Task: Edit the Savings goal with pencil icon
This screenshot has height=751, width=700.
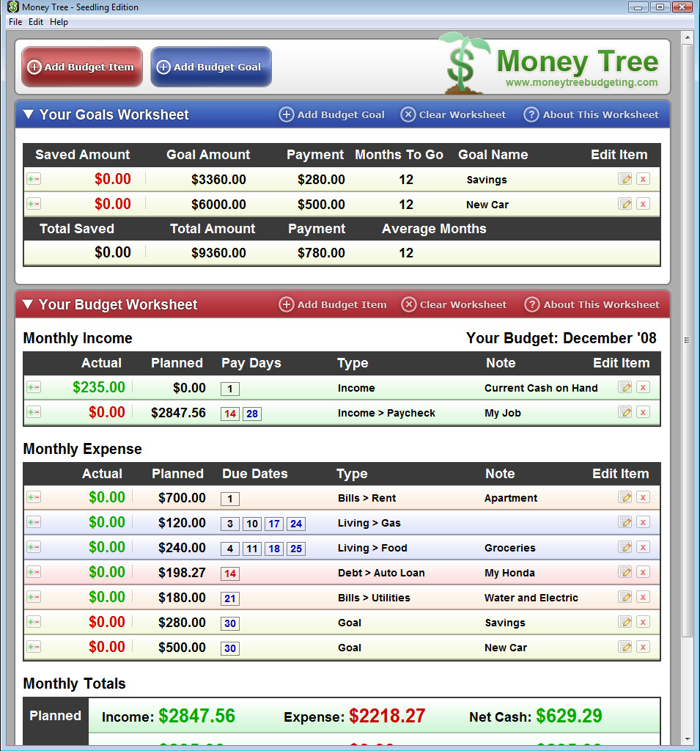Action: pyautogui.click(x=625, y=179)
